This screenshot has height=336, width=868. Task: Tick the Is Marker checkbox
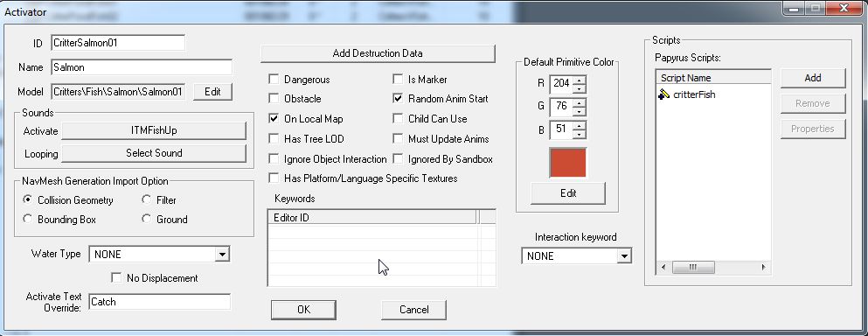click(x=398, y=80)
